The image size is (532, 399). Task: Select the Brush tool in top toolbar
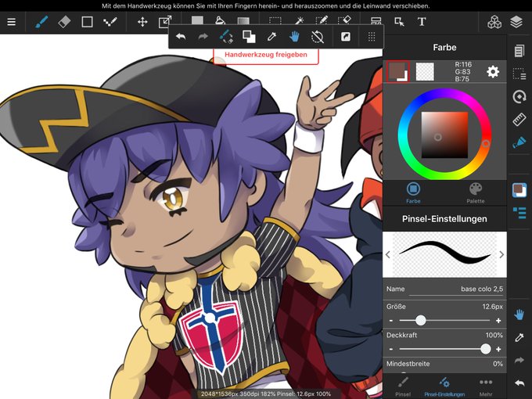coord(41,23)
